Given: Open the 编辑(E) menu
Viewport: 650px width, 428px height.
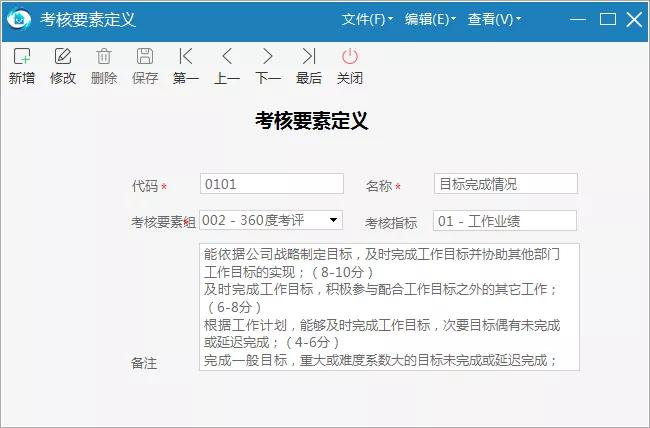Looking at the screenshot, I should pyautogui.click(x=430, y=19).
